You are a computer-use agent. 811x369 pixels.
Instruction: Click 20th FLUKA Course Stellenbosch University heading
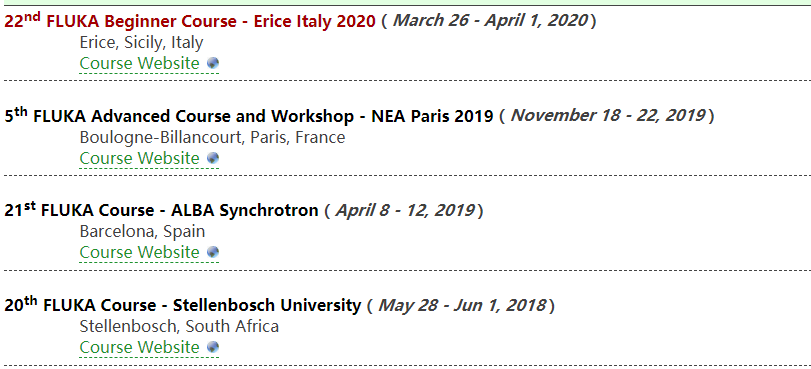tap(183, 304)
